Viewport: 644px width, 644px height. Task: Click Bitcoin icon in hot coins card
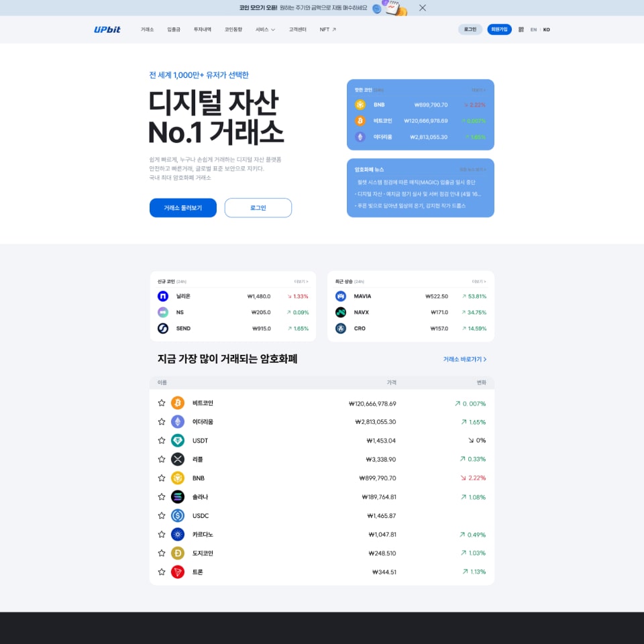click(x=360, y=121)
